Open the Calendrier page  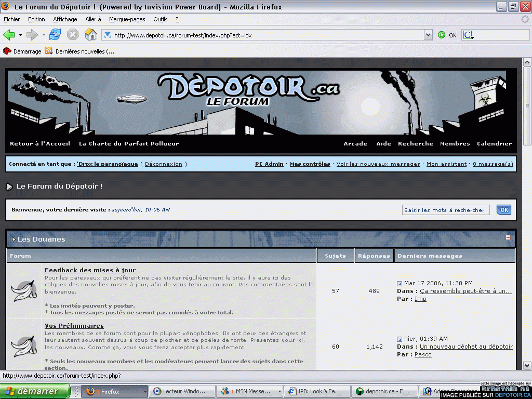tap(495, 143)
